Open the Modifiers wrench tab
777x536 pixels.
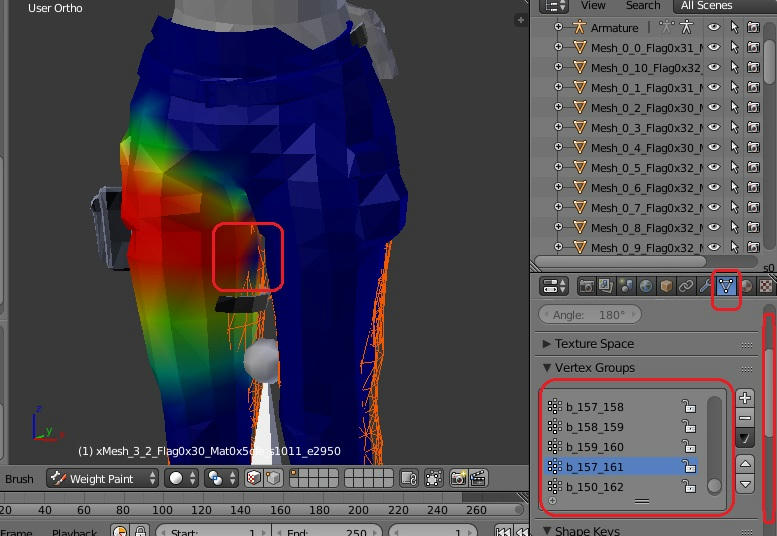tap(706, 286)
